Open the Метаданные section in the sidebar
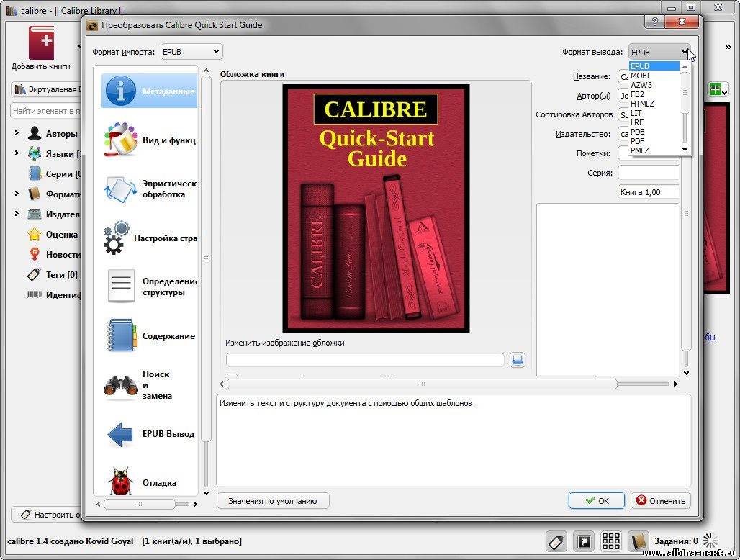The height and width of the screenshot is (560, 740). click(x=149, y=91)
